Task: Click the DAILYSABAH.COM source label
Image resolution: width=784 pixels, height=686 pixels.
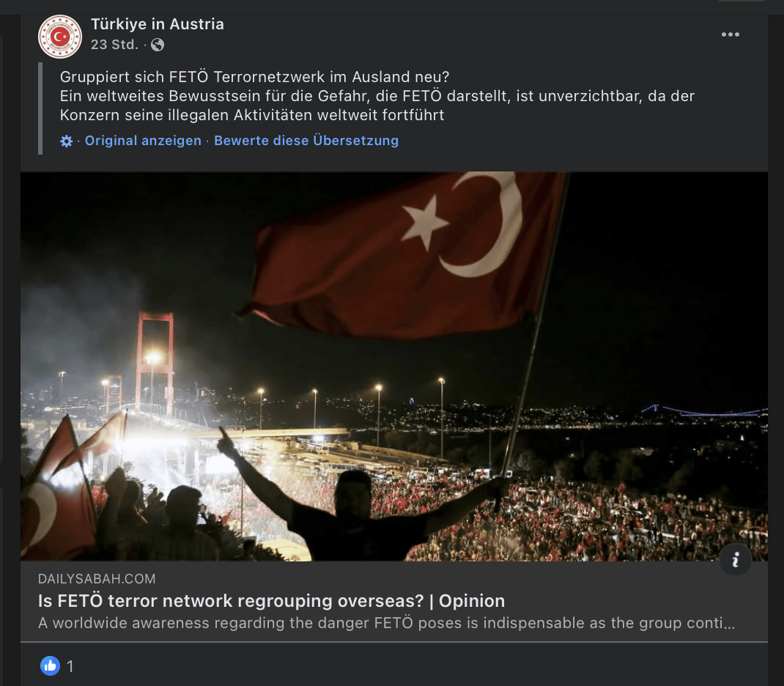Action: point(97,578)
